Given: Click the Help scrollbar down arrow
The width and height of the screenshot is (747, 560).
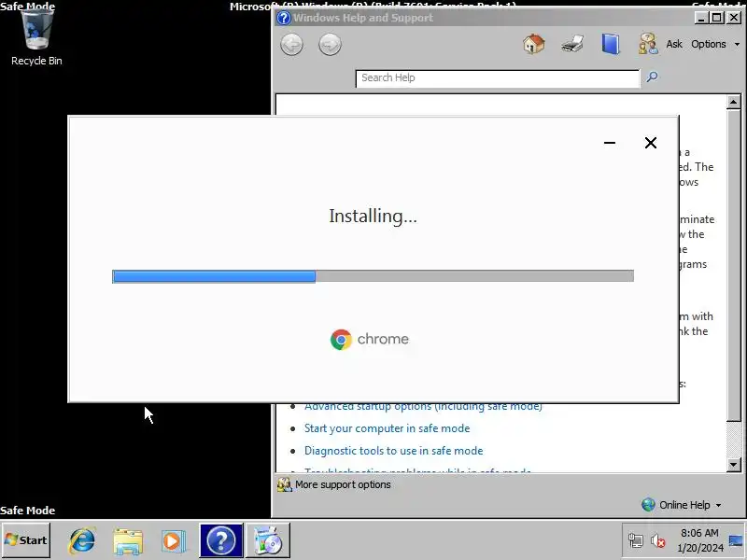Looking at the screenshot, I should (x=733, y=464).
